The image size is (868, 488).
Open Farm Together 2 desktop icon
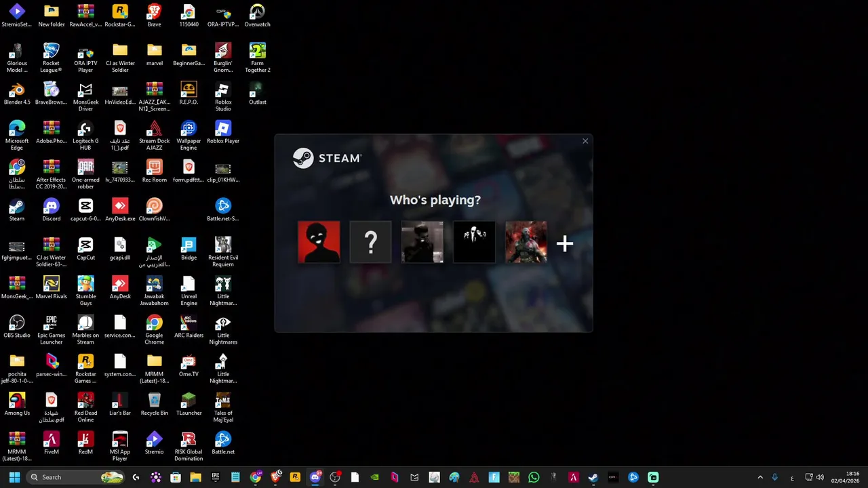point(257,58)
